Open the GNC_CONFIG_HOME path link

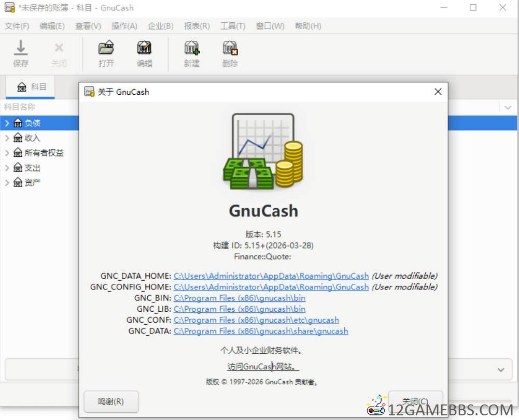coord(271,287)
